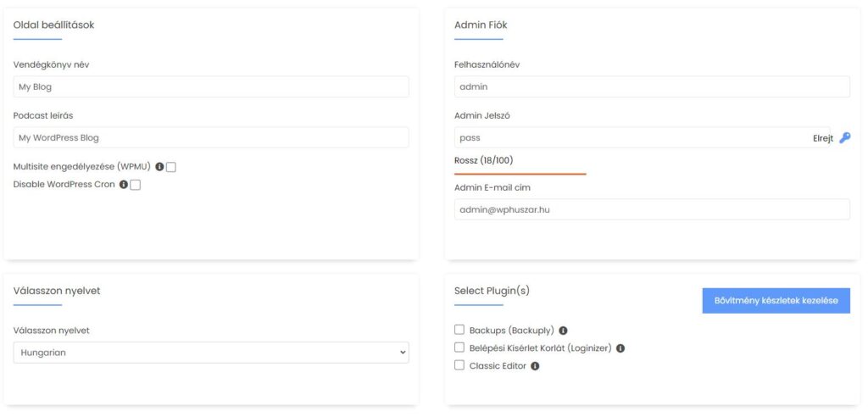Enable the Classic Editor plugin checkbox

pyautogui.click(x=459, y=365)
